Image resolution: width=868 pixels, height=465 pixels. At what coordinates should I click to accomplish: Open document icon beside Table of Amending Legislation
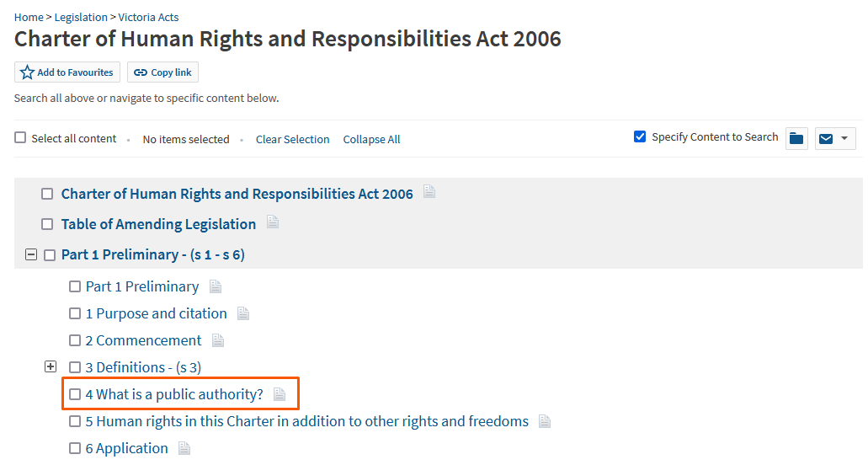(x=273, y=222)
